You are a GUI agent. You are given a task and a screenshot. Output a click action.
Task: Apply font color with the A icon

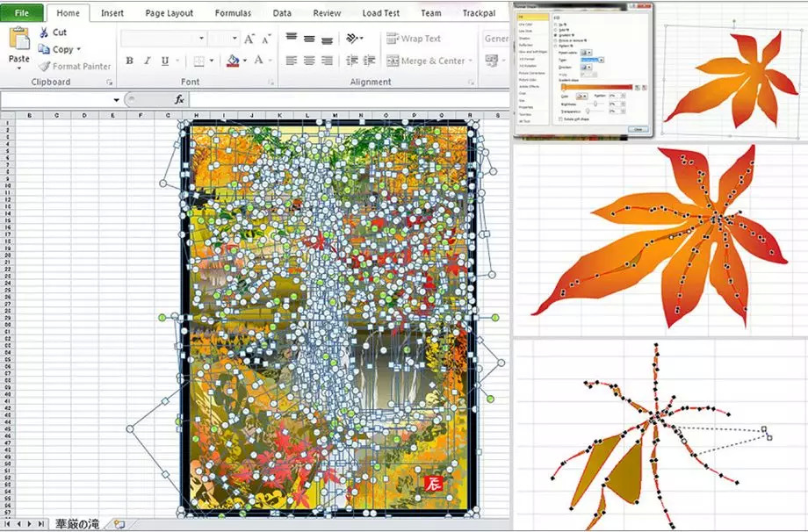pos(258,61)
